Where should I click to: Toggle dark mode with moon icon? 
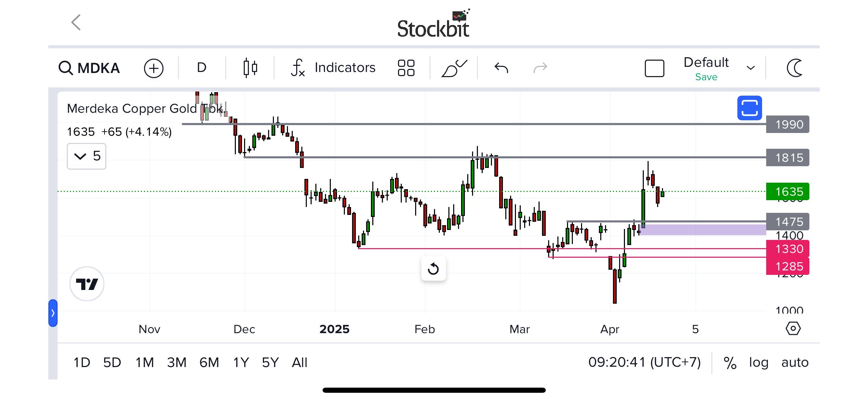(795, 68)
